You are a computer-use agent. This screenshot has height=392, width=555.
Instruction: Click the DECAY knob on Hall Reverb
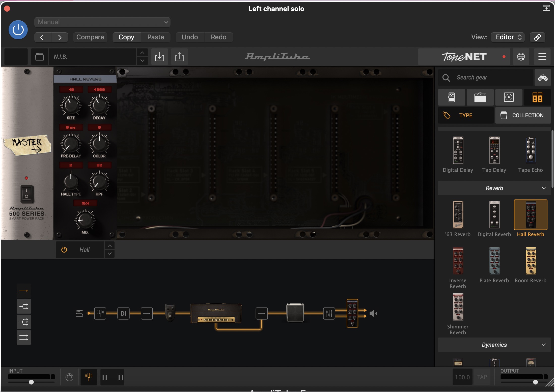[x=99, y=106]
